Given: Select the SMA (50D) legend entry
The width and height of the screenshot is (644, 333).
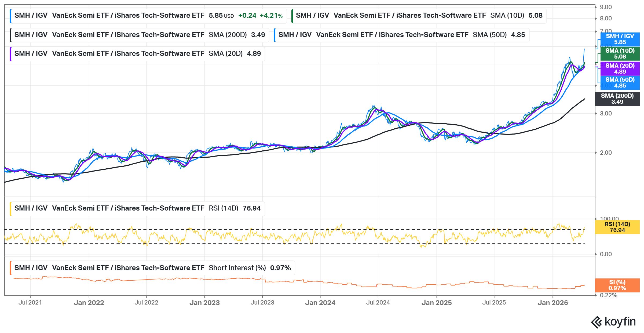Looking at the screenshot, I should tap(401, 35).
